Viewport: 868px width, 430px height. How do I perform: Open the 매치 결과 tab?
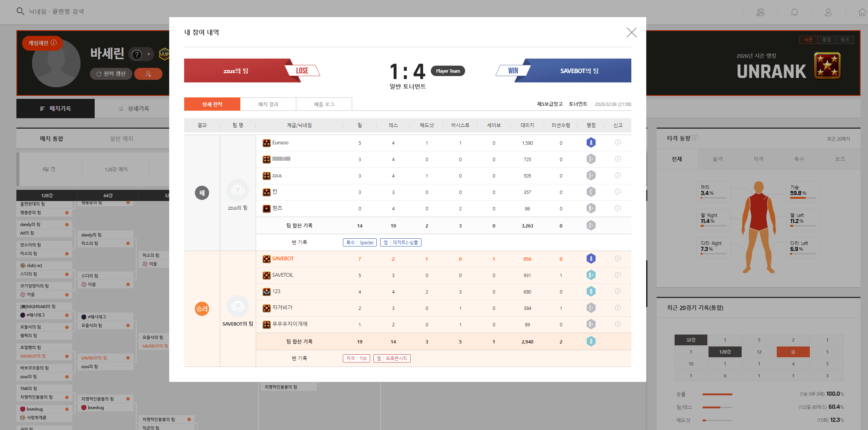[x=268, y=104]
